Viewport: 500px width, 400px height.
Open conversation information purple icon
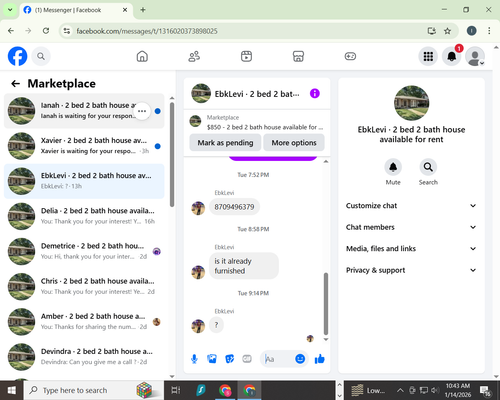point(315,94)
